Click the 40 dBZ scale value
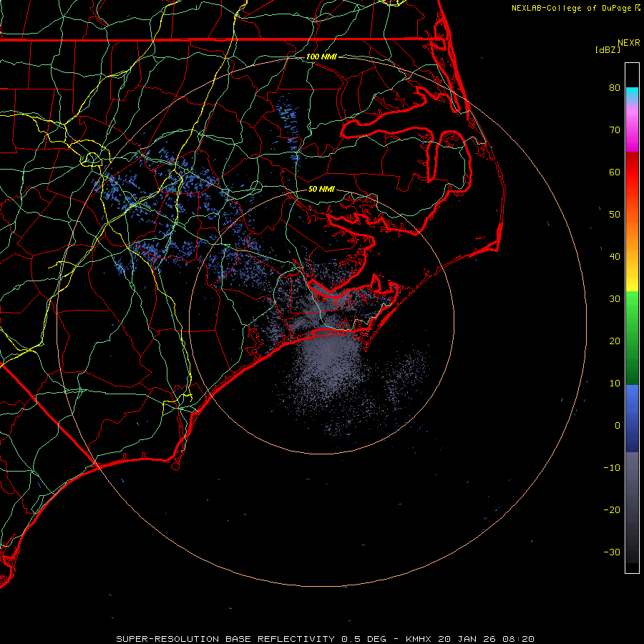Screen dimensions: 644x644 tap(615, 257)
